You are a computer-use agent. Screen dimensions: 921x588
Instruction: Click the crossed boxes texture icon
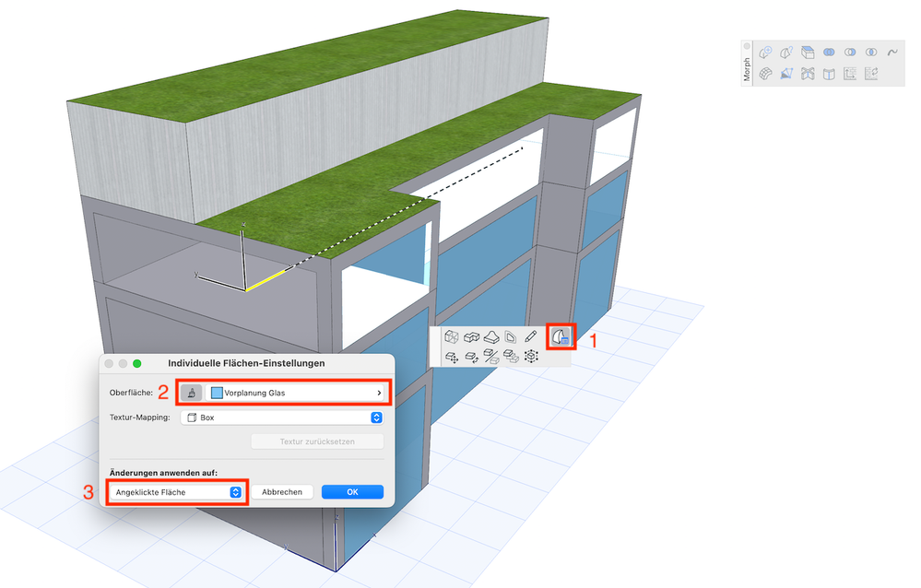point(808,74)
